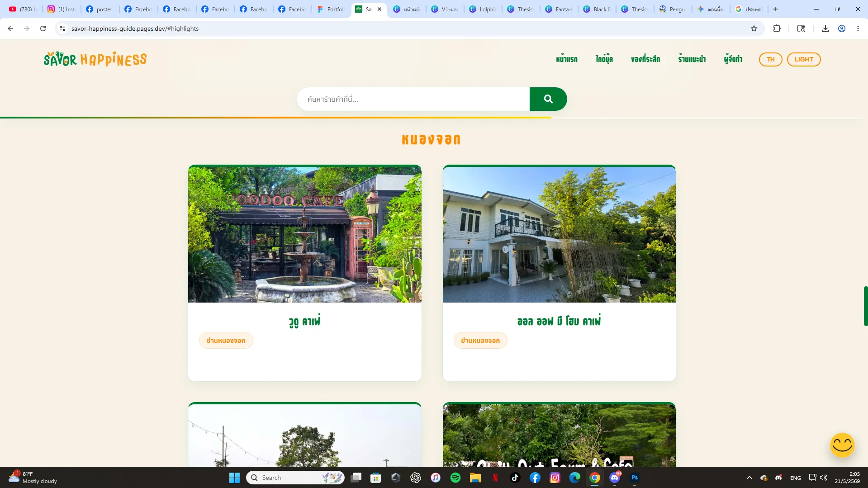Screen dimensions: 868x488
Task: Bookmark this page with star icon
Action: click(754, 28)
